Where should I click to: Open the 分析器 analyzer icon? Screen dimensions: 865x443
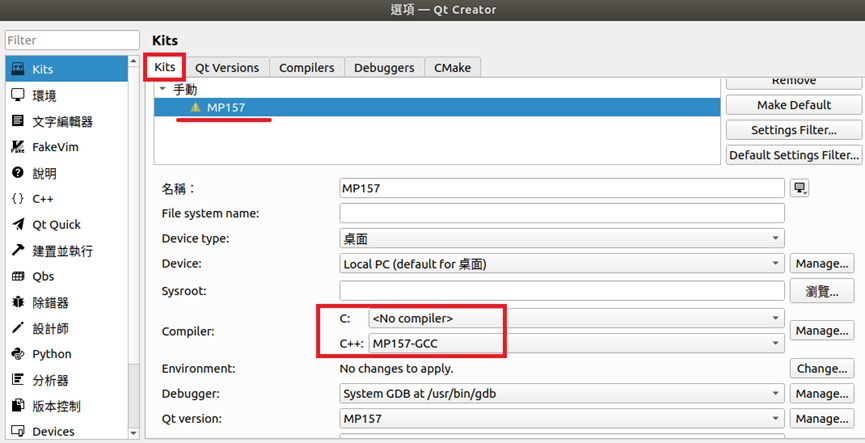(x=18, y=380)
